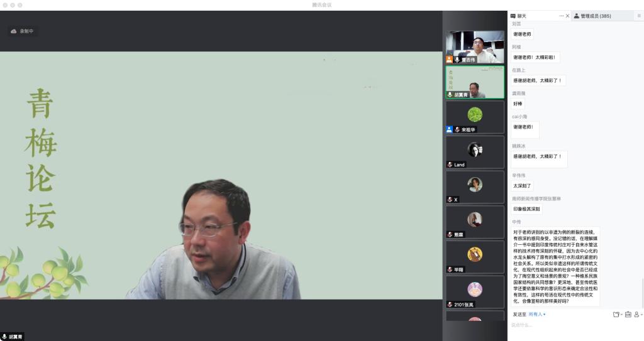Viewport: 644px width, 341px height.
Task: Click the muted microphone icon beside 2101张岚
Action: pos(450,305)
